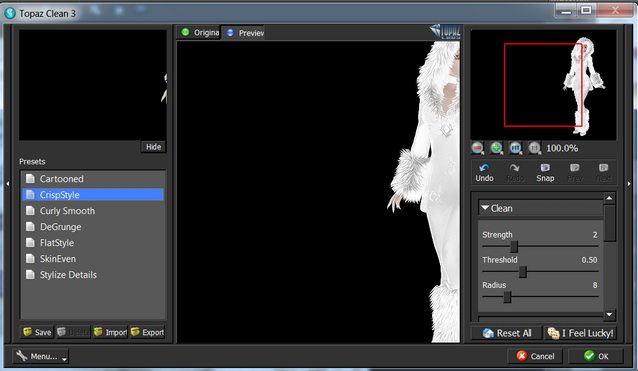Select the Curly Smooth preset
This screenshot has width=638, height=371.
[93, 211]
